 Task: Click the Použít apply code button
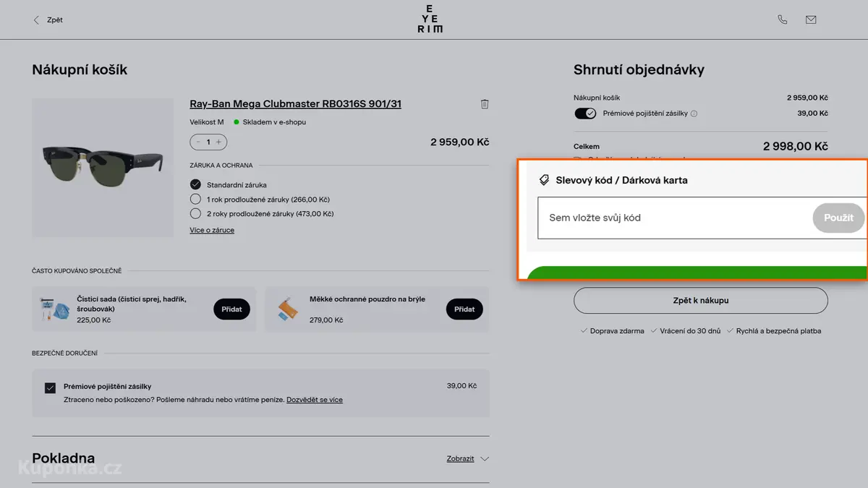coord(838,218)
